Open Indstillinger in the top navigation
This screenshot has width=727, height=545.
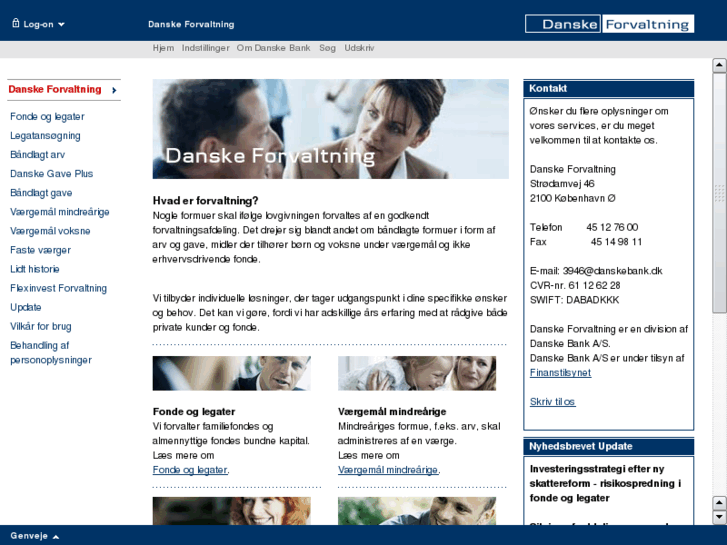coord(205,48)
